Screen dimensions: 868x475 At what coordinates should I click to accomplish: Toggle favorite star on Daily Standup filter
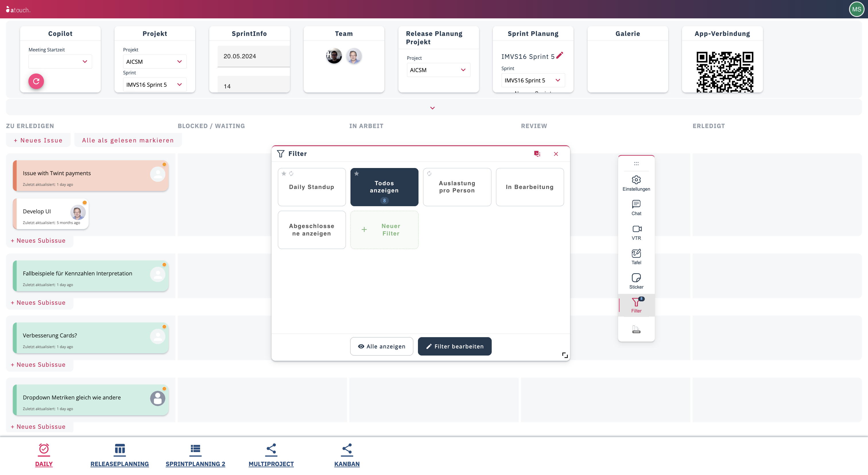coord(284,174)
